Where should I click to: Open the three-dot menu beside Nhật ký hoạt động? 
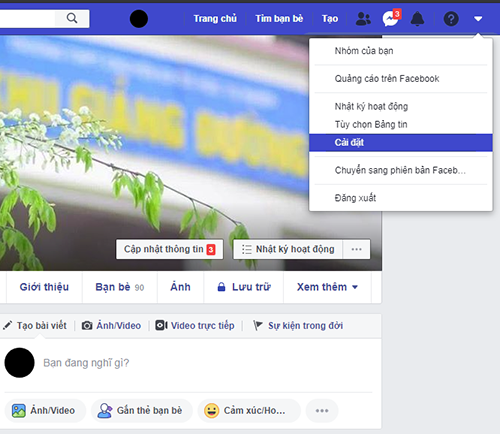[356, 249]
